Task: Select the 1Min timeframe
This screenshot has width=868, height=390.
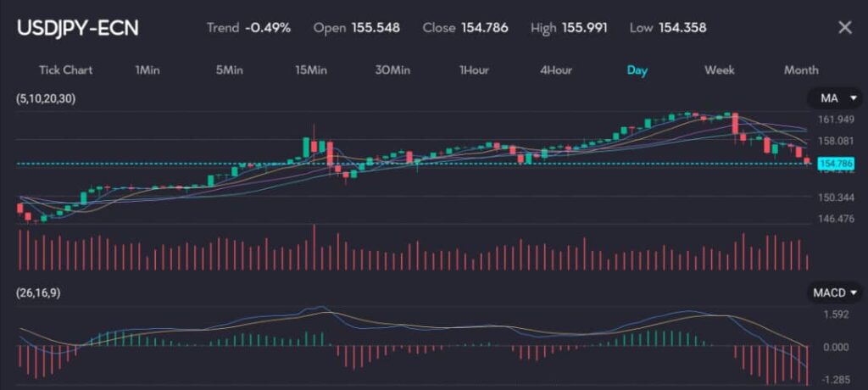Action: tap(147, 70)
